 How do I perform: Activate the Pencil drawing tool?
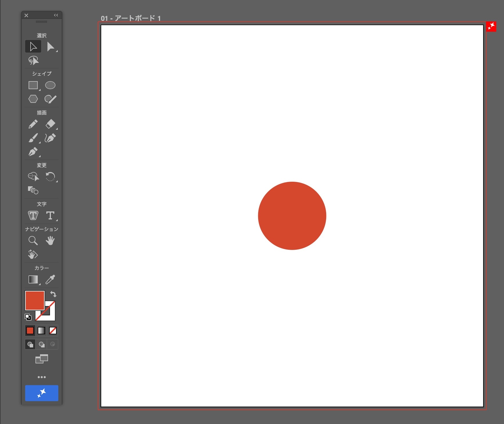pos(33,124)
